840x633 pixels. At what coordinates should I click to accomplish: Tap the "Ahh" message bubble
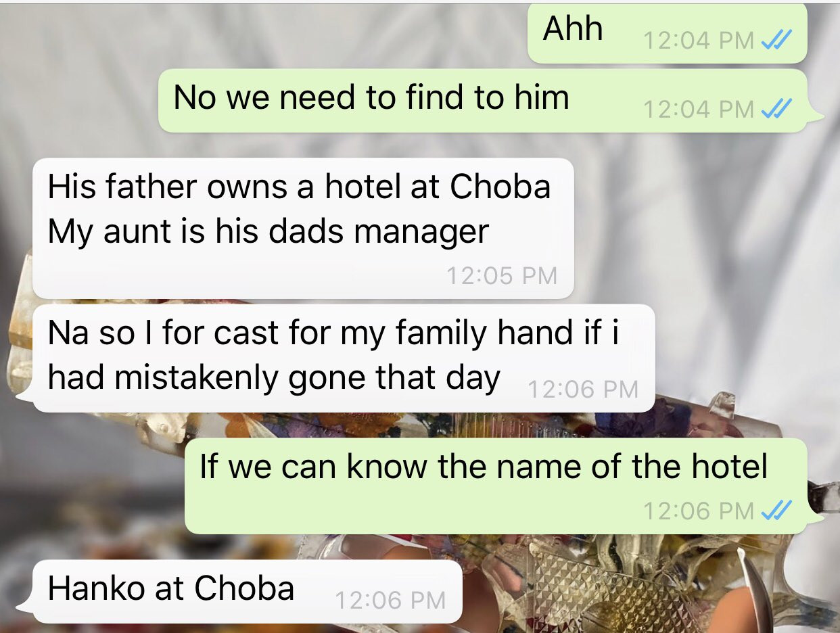[x=667, y=34]
